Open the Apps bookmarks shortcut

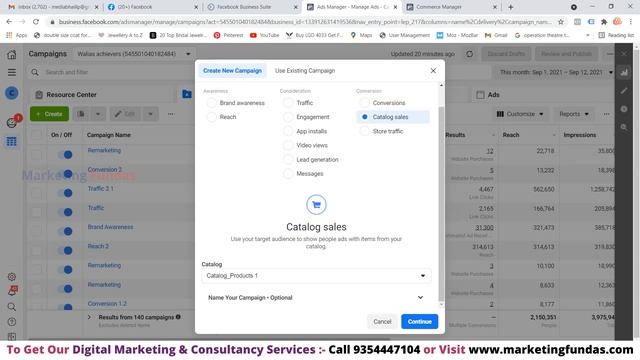pyautogui.click(x=17, y=36)
